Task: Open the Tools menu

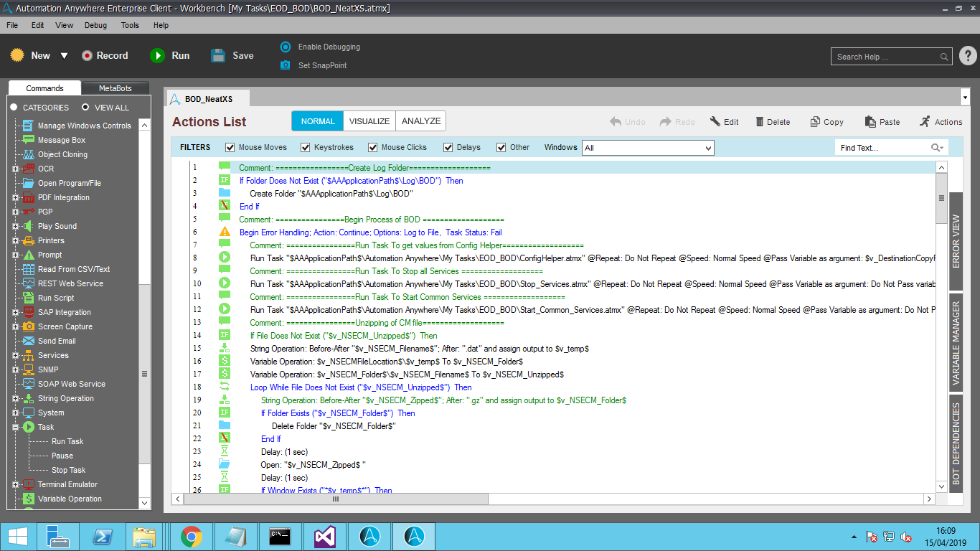Action: (x=130, y=25)
